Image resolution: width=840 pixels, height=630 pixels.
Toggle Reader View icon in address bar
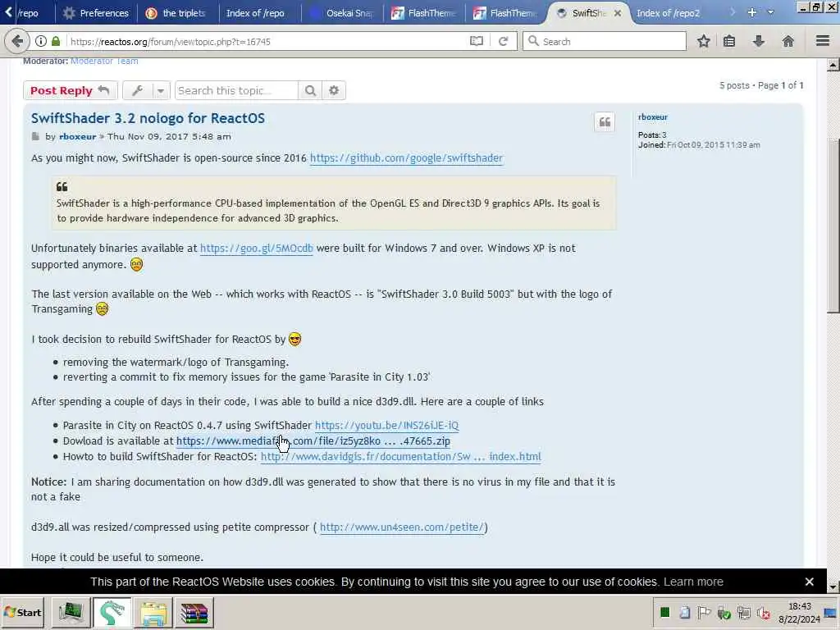(x=477, y=41)
